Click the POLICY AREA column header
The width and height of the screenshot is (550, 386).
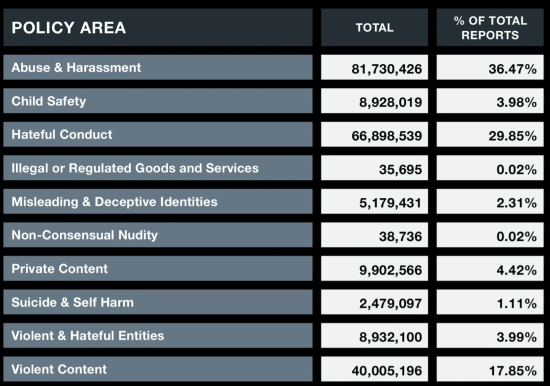coord(158,27)
